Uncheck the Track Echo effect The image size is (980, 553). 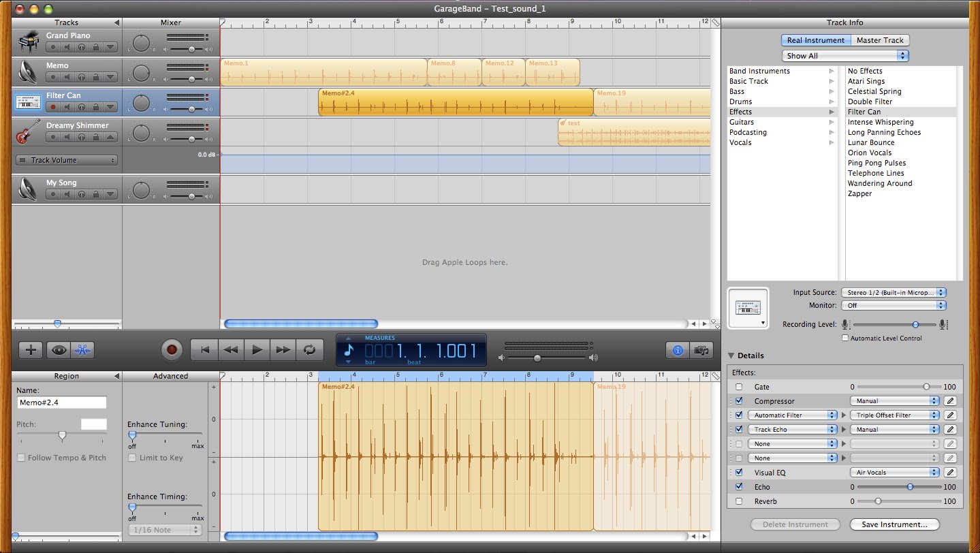pyautogui.click(x=739, y=430)
